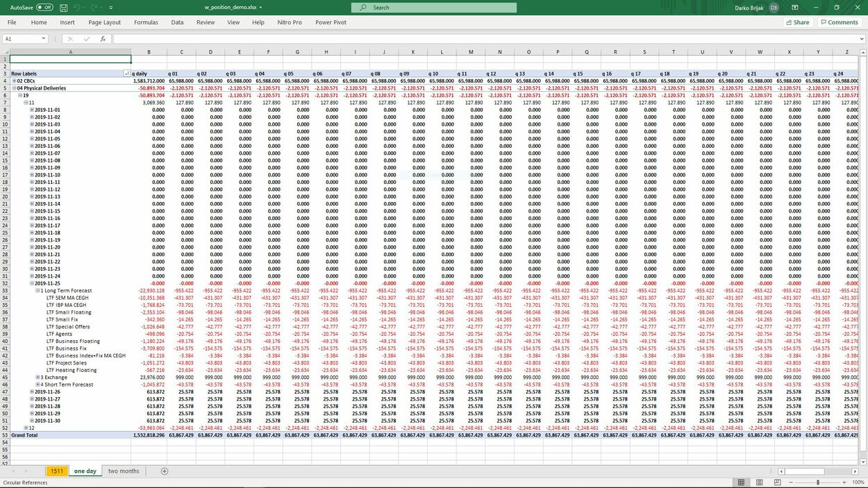Open the 'two months' sheet tab
The width and height of the screenshot is (868, 488).
pyautogui.click(x=123, y=471)
